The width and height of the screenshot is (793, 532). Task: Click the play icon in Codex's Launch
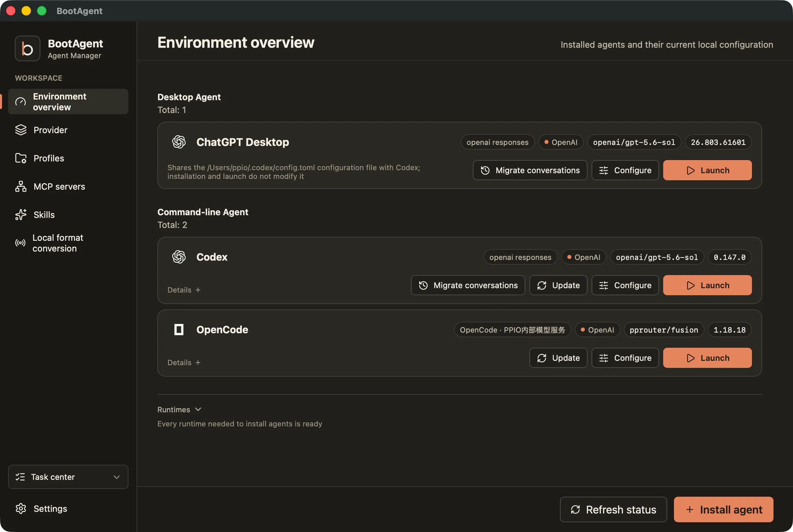coord(690,286)
